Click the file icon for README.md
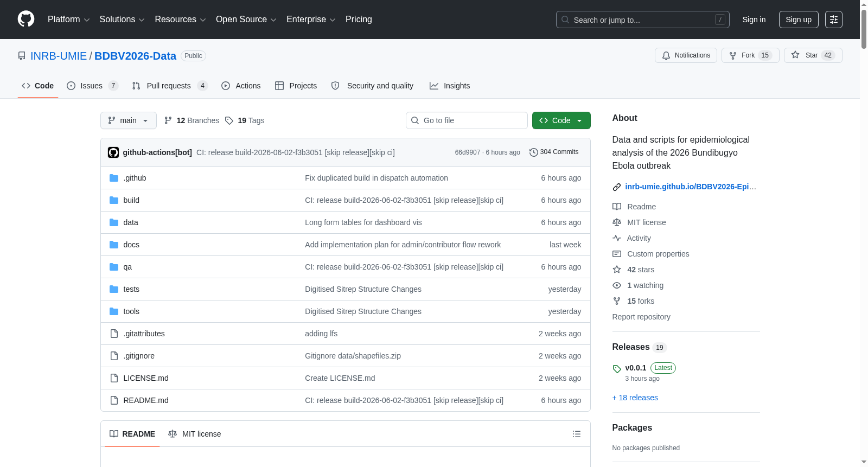 (114, 400)
